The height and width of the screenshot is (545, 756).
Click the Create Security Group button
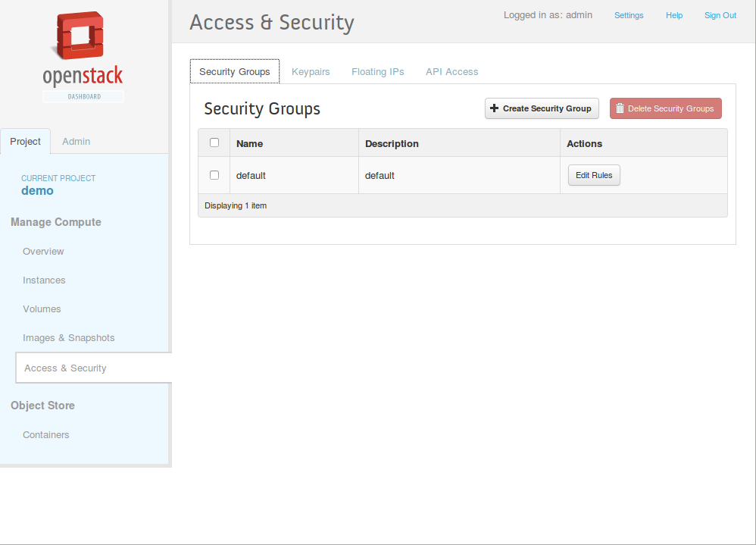pos(542,108)
